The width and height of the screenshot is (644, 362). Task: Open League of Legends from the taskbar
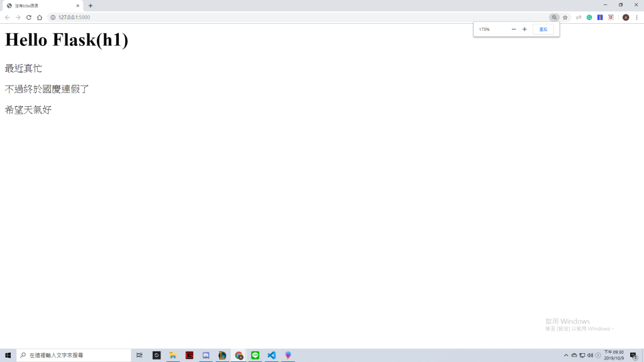[222, 355]
